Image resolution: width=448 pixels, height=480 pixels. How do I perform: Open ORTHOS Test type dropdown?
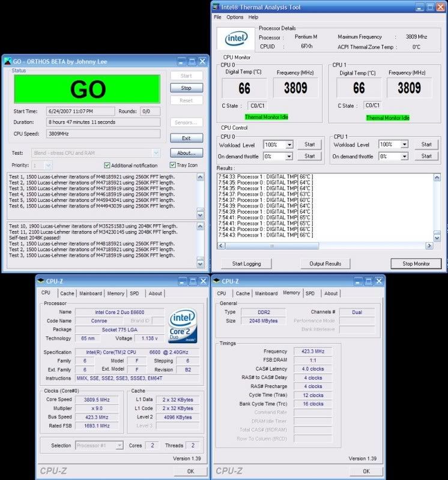click(156, 153)
